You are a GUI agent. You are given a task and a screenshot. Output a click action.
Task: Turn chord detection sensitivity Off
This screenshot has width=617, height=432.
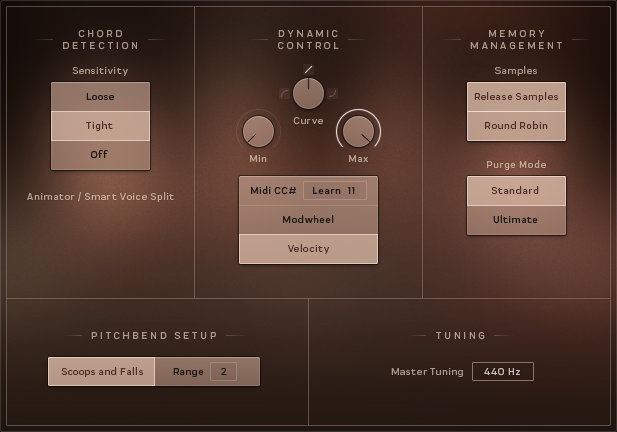pos(100,155)
